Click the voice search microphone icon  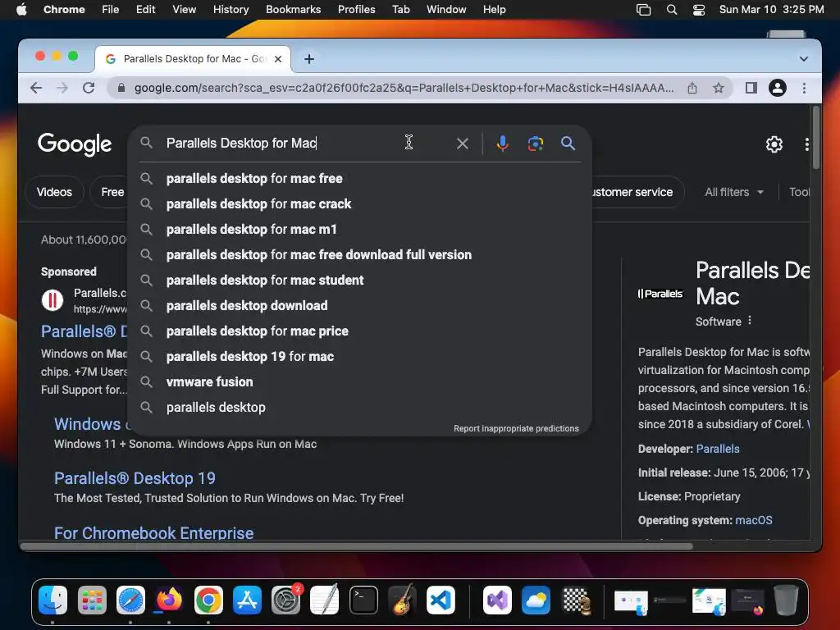tap(502, 143)
